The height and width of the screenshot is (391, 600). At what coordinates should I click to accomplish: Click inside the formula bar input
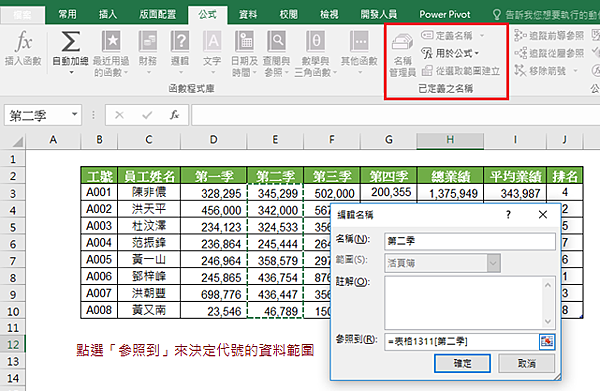396,115
